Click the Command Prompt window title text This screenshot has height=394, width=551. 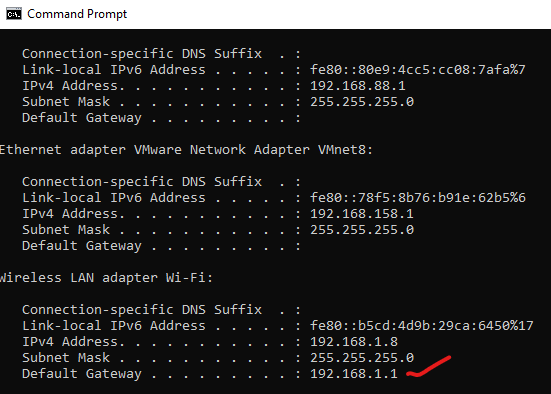point(77,14)
